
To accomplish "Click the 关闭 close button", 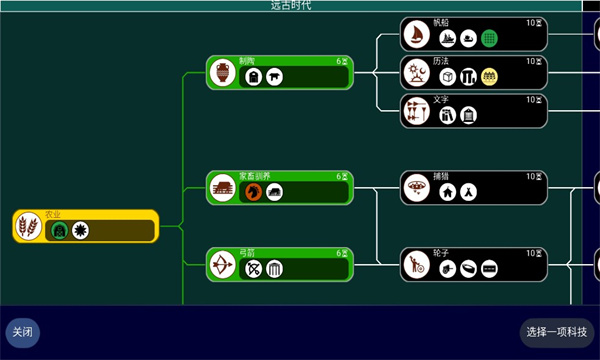I will point(23,332).
